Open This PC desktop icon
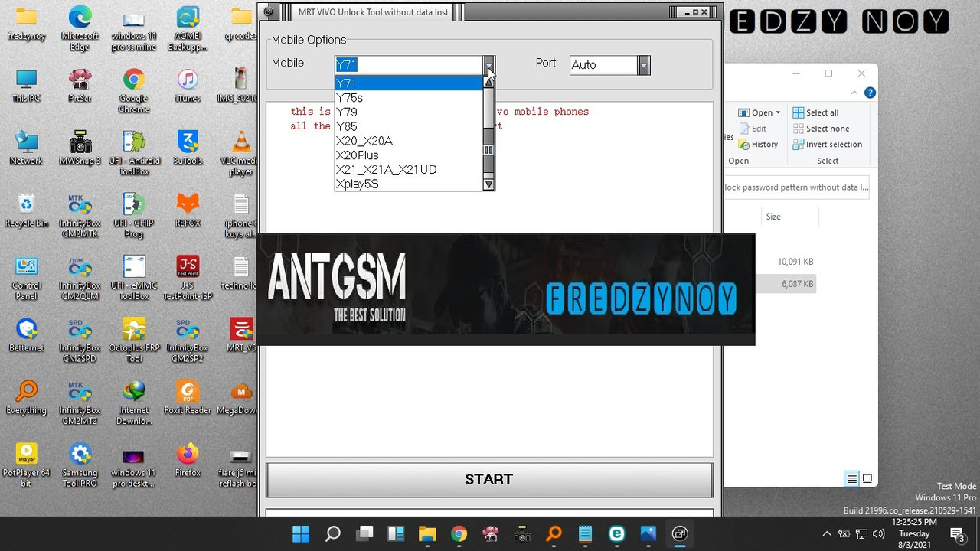This screenshot has width=980, height=551. 26,86
